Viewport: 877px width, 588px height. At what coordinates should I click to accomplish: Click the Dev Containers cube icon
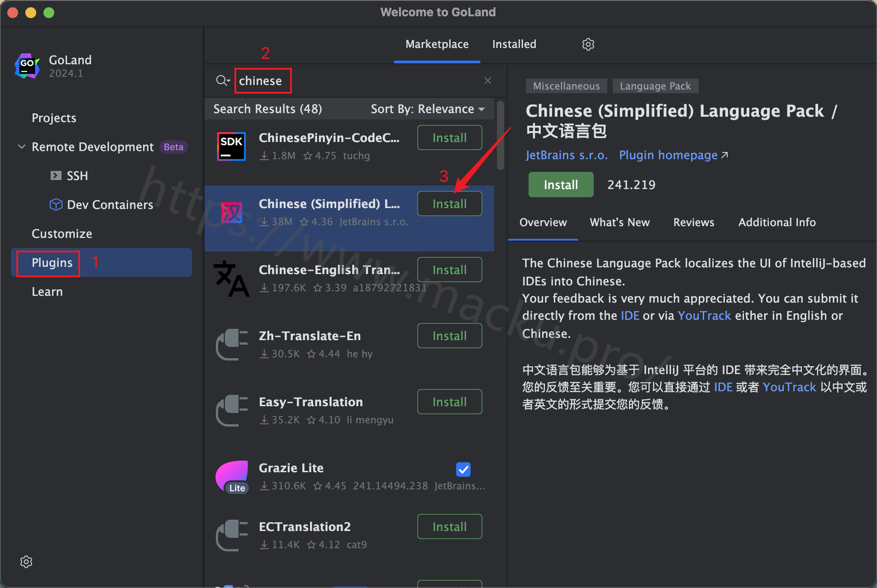pos(56,204)
